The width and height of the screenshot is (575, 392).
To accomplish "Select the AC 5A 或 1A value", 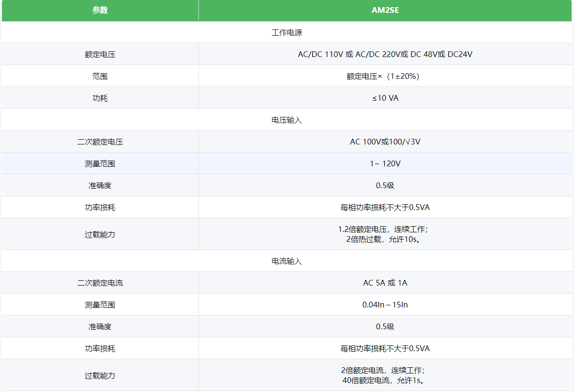I will (x=385, y=283).
